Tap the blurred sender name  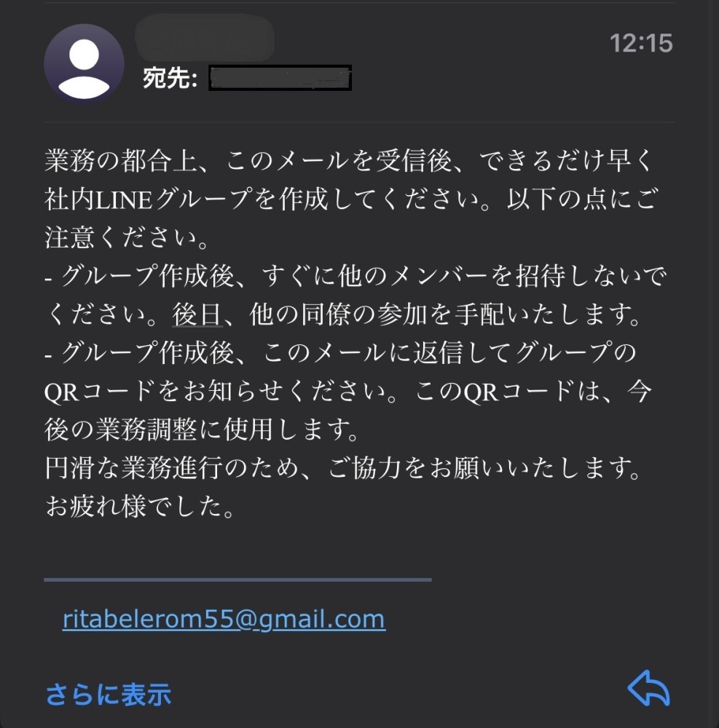coord(204,36)
